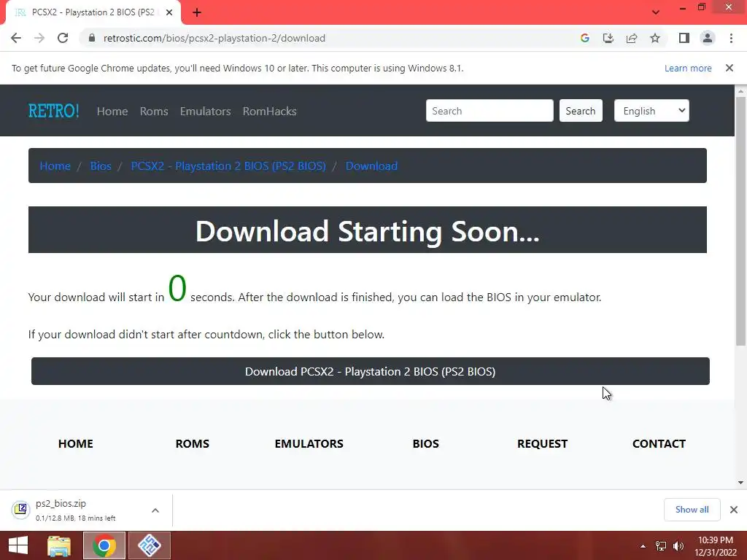Click the Download Starting Soon heading
This screenshot has height=560, width=747.
(368, 230)
